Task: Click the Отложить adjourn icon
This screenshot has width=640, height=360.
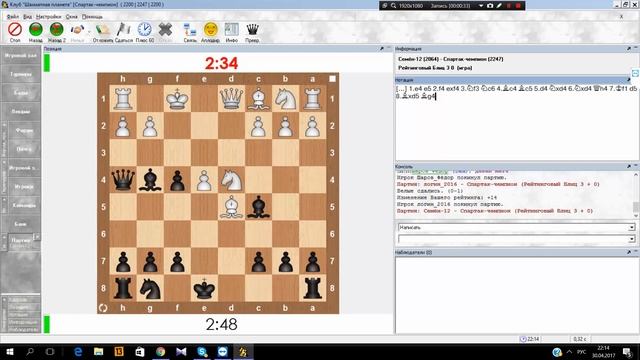Action: click(103, 30)
